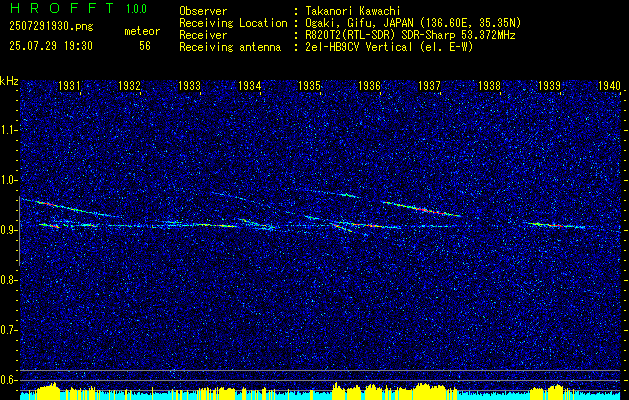Screen dimensions: 629x400
Task: Click observer name Takanori Kawachi
Action: 353,11
